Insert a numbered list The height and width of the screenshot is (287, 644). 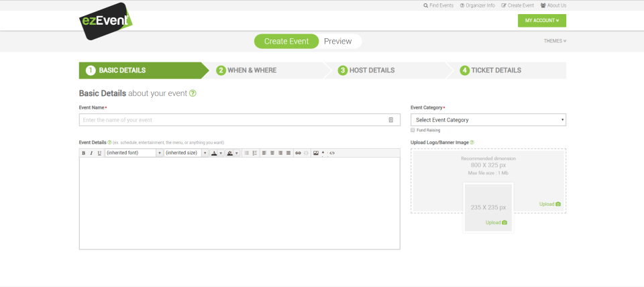tap(255, 153)
